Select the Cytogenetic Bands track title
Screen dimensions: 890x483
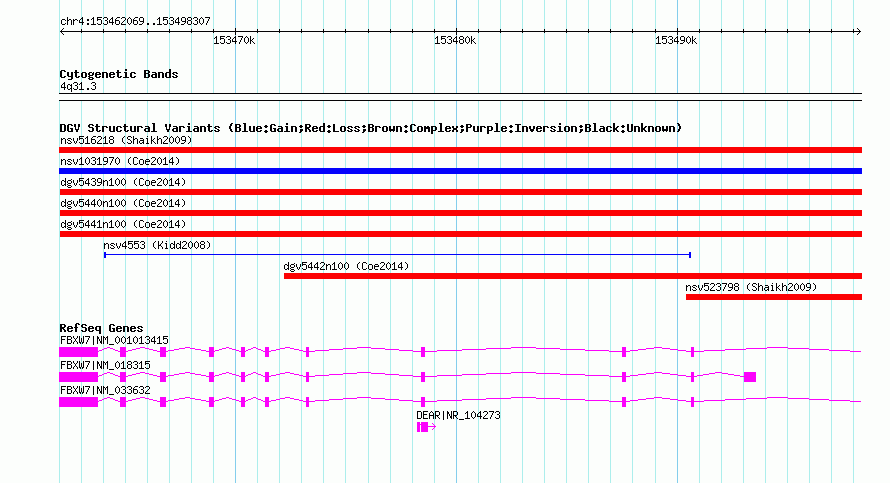click(119, 74)
